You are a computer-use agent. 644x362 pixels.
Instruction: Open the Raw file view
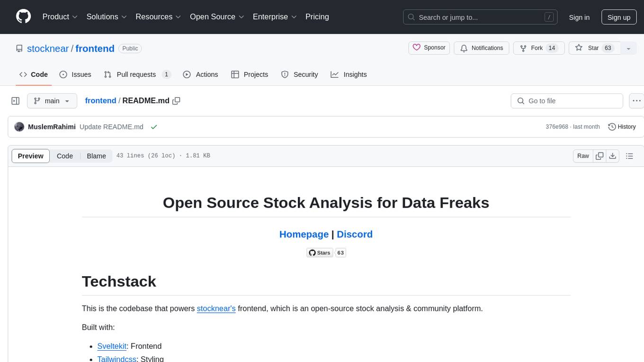583,156
